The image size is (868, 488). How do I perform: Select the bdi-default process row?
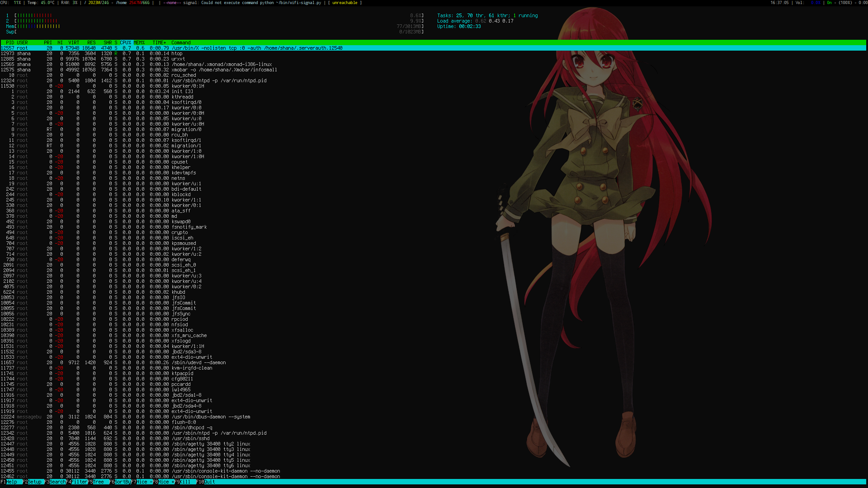tap(433, 189)
